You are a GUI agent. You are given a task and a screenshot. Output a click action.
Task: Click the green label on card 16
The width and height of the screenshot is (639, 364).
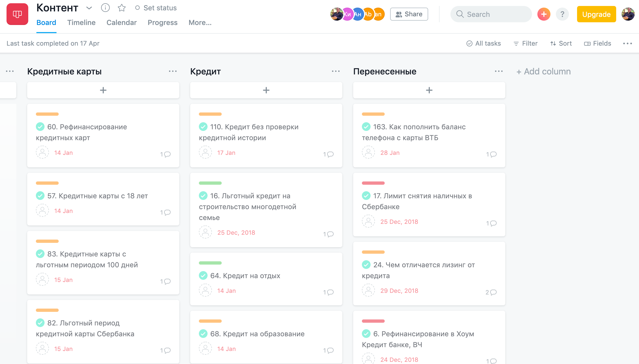[210, 183]
